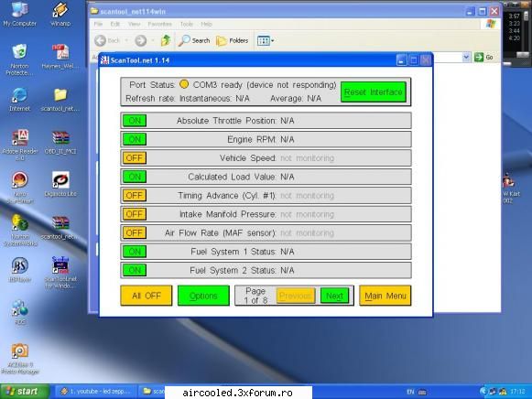Open the Views dropdown in Explorer toolbar

tap(266, 40)
